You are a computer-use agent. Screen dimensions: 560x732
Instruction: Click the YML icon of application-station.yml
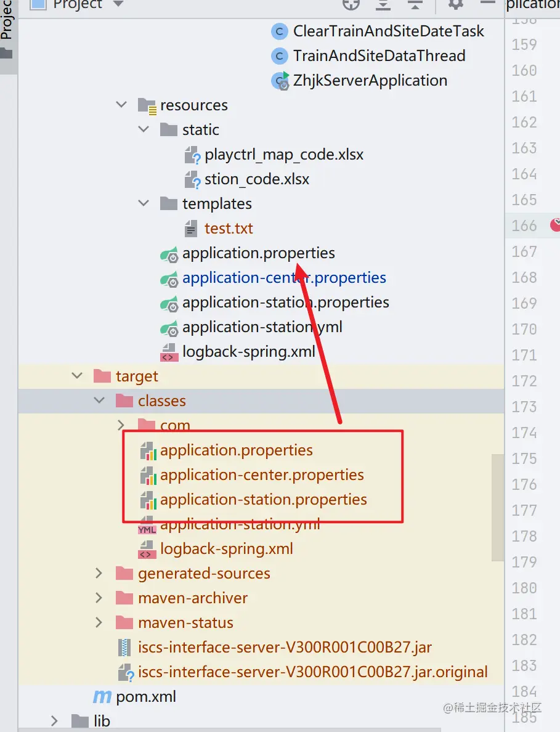(x=147, y=526)
